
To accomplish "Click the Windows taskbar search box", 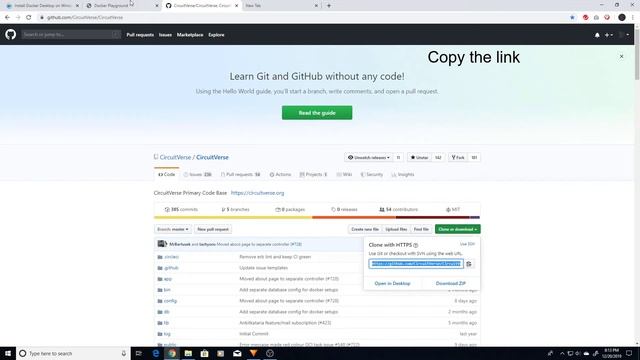I will pos(73,353).
